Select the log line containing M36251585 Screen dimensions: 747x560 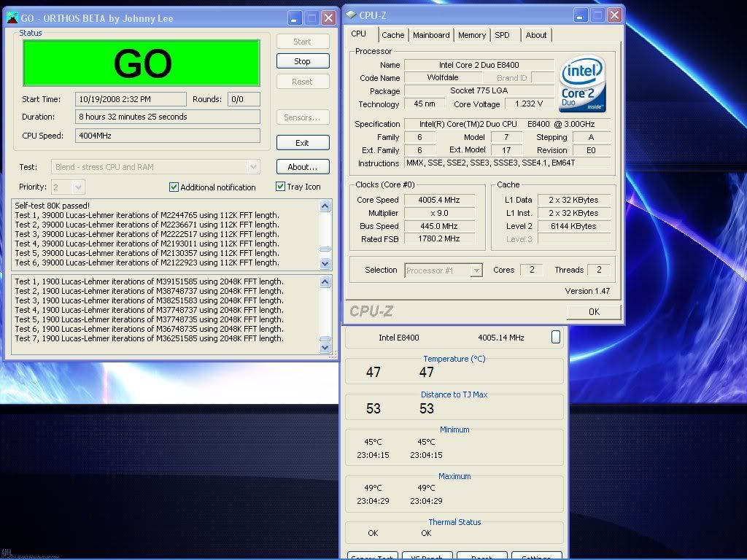[149, 338]
